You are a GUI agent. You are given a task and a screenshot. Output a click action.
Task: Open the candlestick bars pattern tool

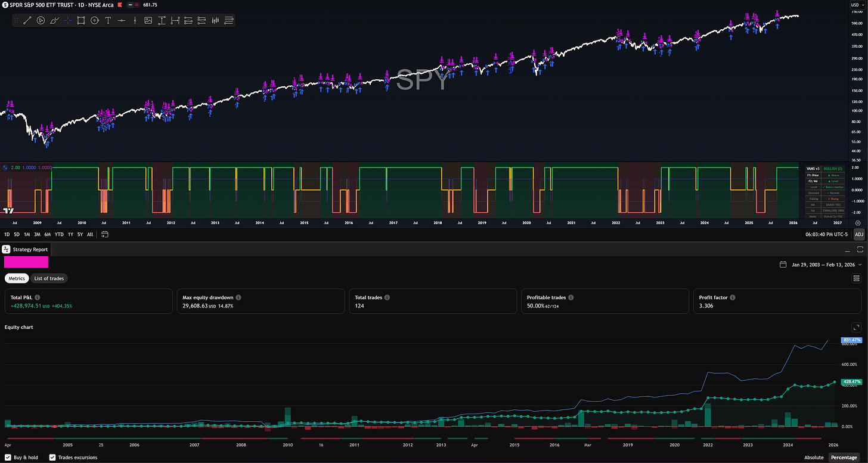click(215, 20)
